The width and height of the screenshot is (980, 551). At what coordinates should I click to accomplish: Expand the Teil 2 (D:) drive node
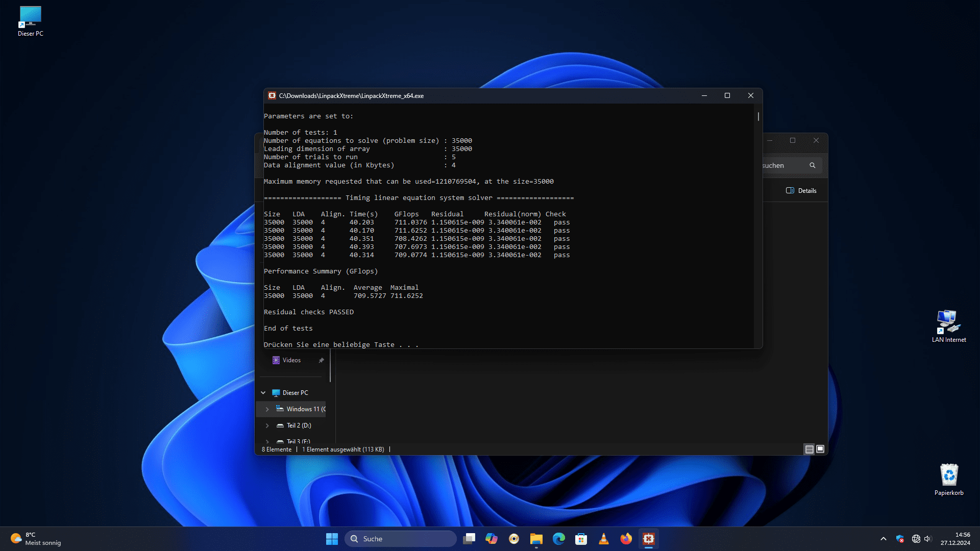tap(267, 425)
